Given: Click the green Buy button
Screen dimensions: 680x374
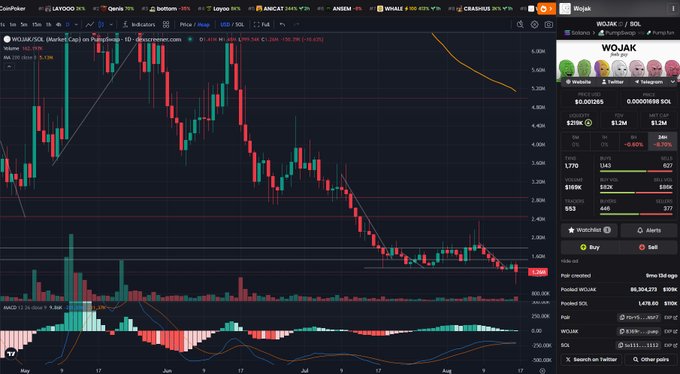Looking at the screenshot, I should tap(589, 247).
